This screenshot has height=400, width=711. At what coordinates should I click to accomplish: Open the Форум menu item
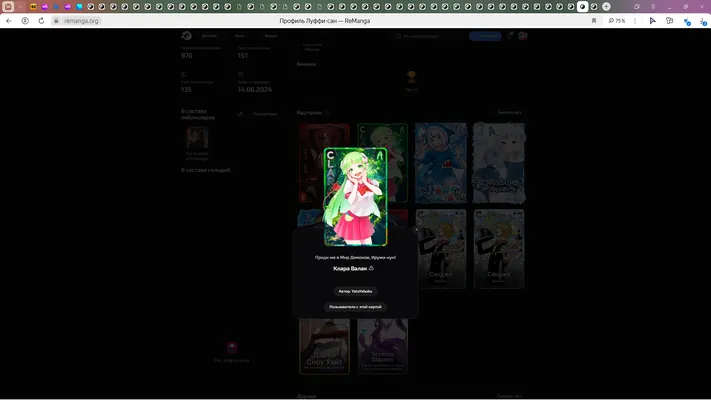[x=271, y=36]
